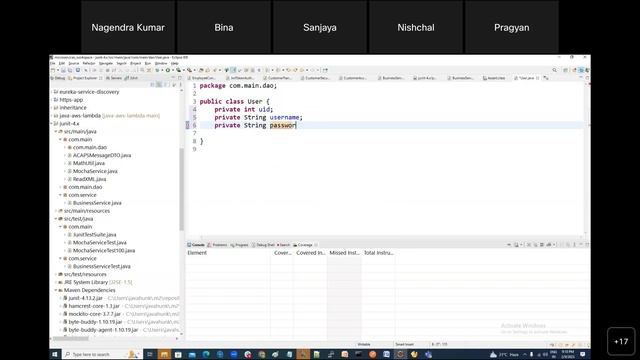Select the Nishchal participant tile
640x360 pixels.
416,27
